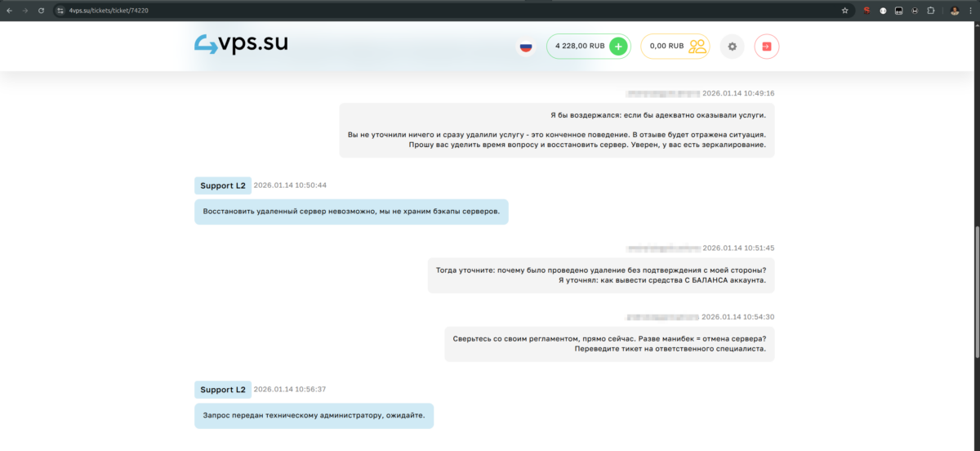This screenshot has height=451, width=980.
Task: Click the fourth dark round extension icon
Action: 914,11
